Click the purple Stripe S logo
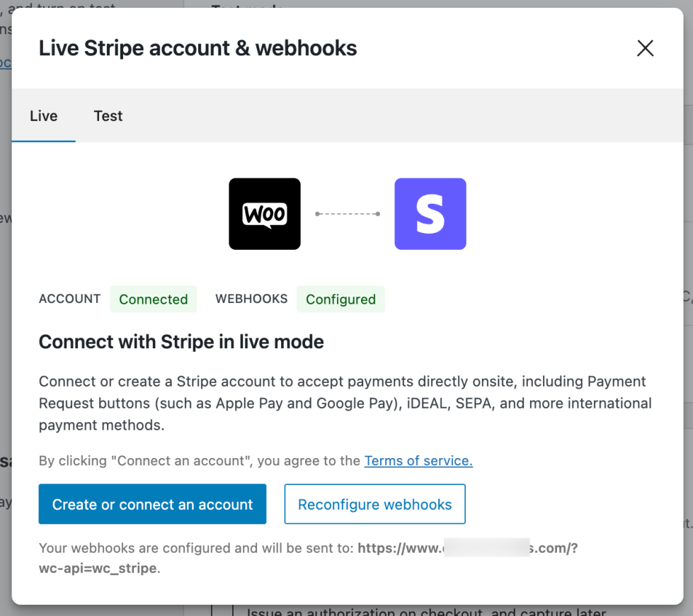693x616 pixels. pos(430,214)
